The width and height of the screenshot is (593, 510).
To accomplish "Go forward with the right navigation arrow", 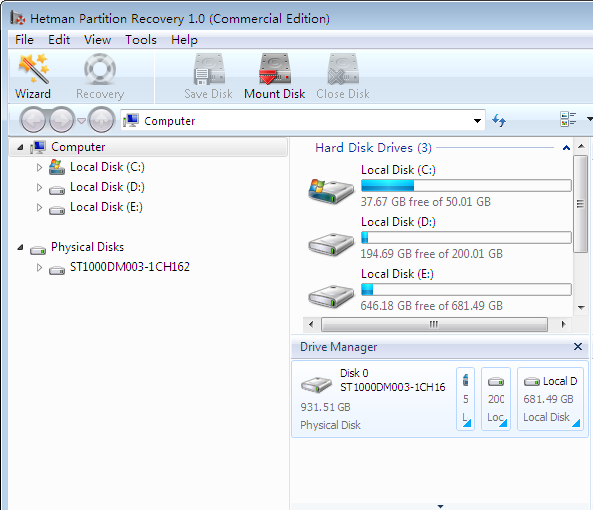I will (62, 120).
